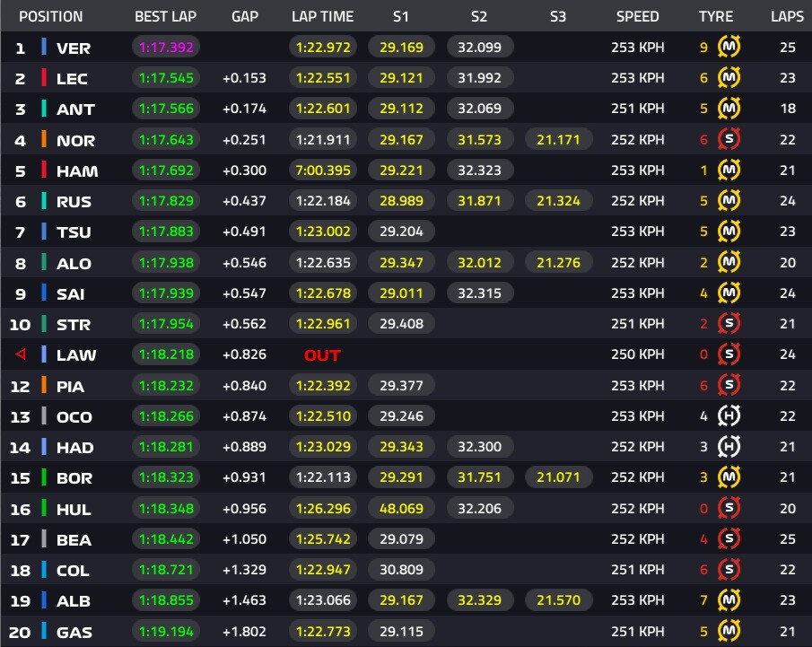812x647 pixels.
Task: Click the orange team color bar next to NOR
Action: (44, 139)
